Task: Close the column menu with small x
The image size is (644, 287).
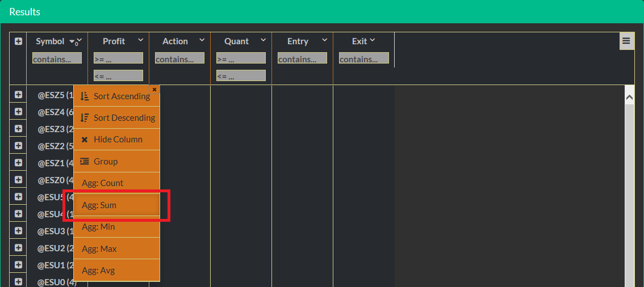Action: (154, 89)
